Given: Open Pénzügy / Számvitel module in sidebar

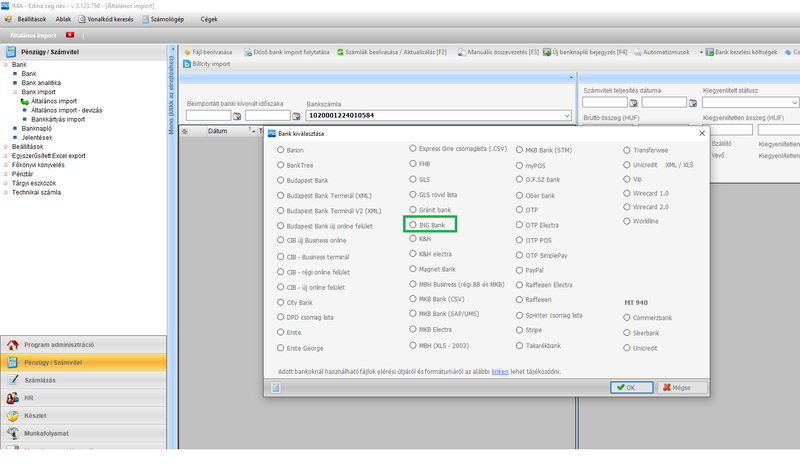Looking at the screenshot, I should click(x=83, y=362).
